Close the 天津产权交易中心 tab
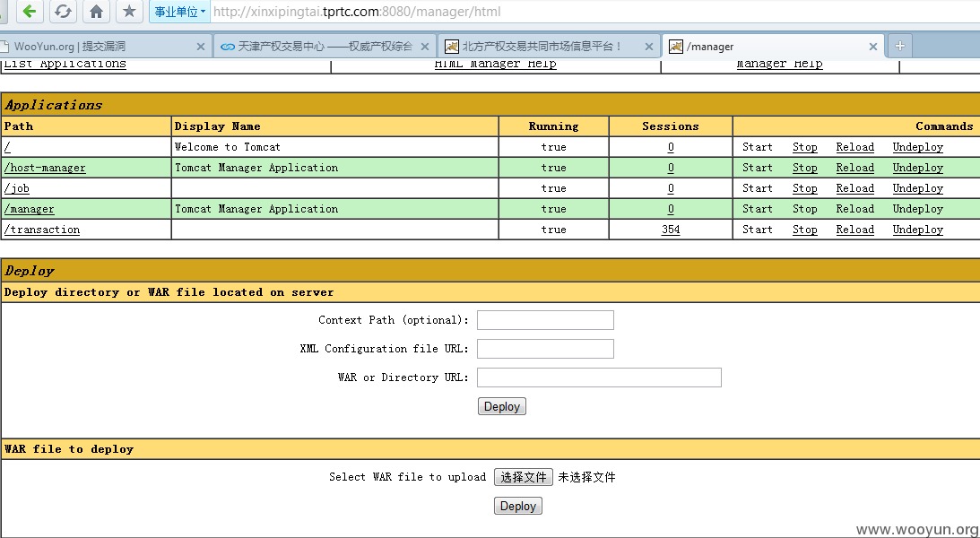980x538 pixels. (x=425, y=47)
